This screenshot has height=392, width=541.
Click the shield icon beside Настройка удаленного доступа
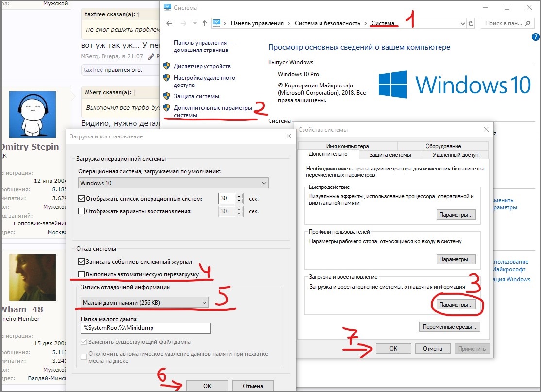tap(167, 78)
